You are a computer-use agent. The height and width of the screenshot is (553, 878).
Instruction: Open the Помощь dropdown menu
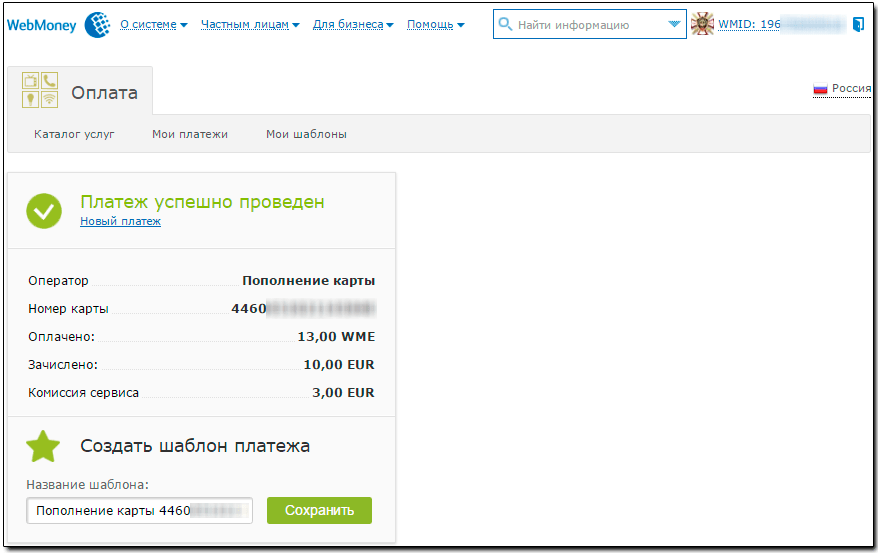[x=435, y=25]
